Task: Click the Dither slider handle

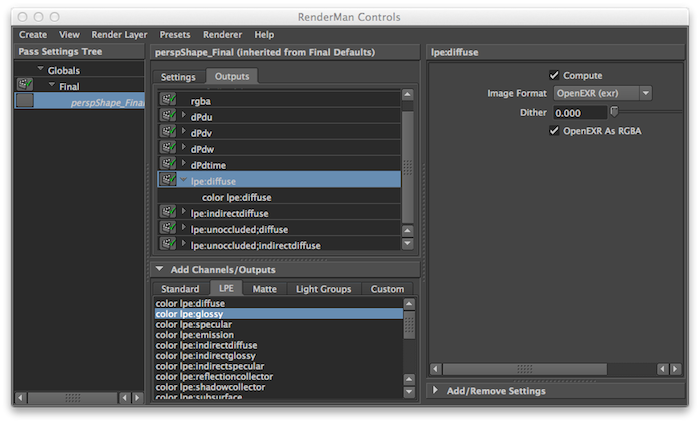Action: click(x=614, y=112)
